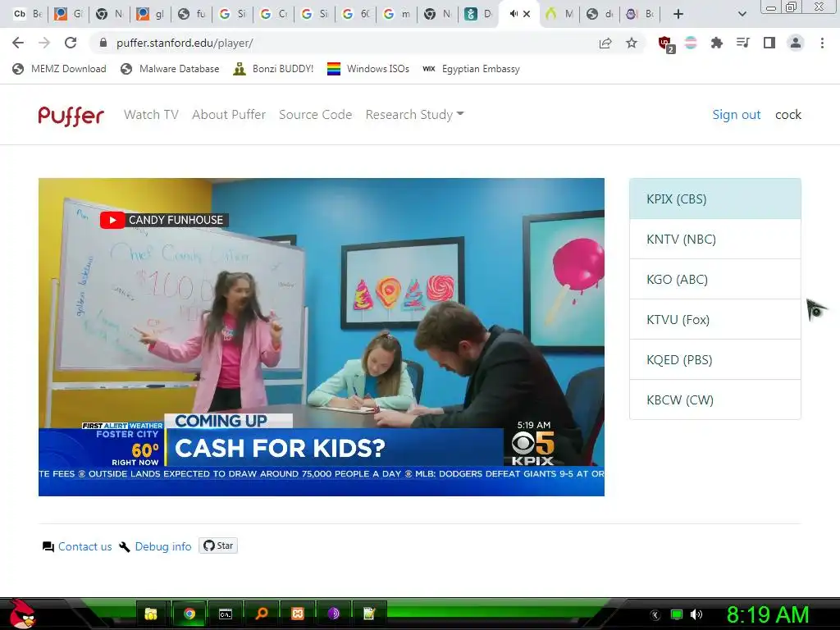Click the 8:19 AM taskbar clock

[x=767, y=615]
